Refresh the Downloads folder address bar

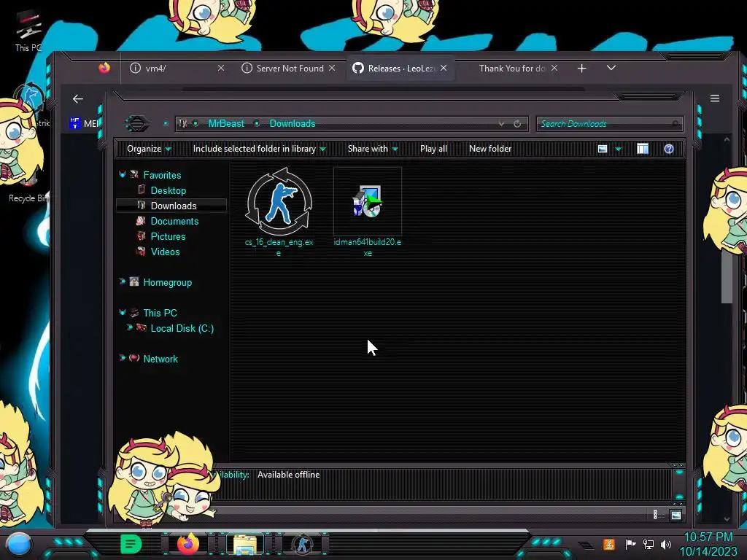(517, 124)
